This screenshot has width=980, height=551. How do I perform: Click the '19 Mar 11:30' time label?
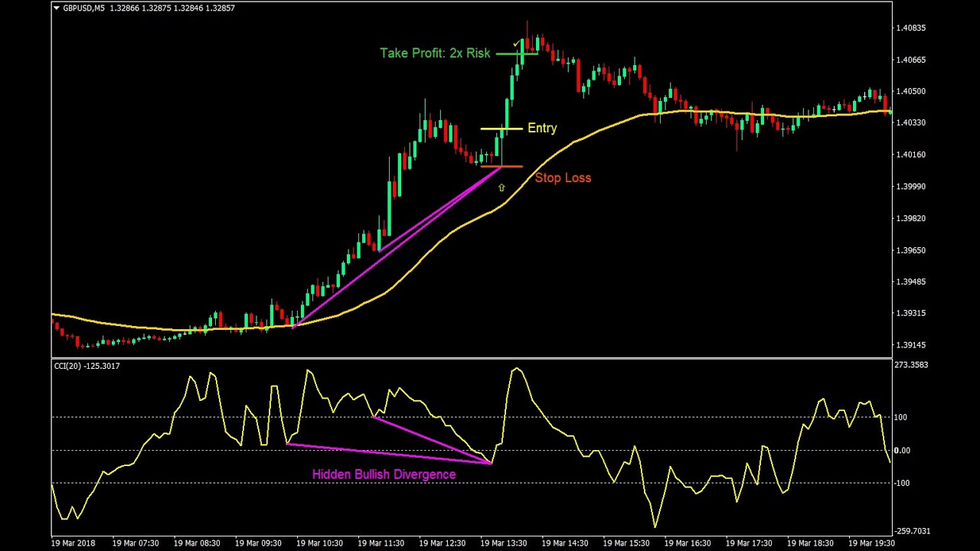381,543
